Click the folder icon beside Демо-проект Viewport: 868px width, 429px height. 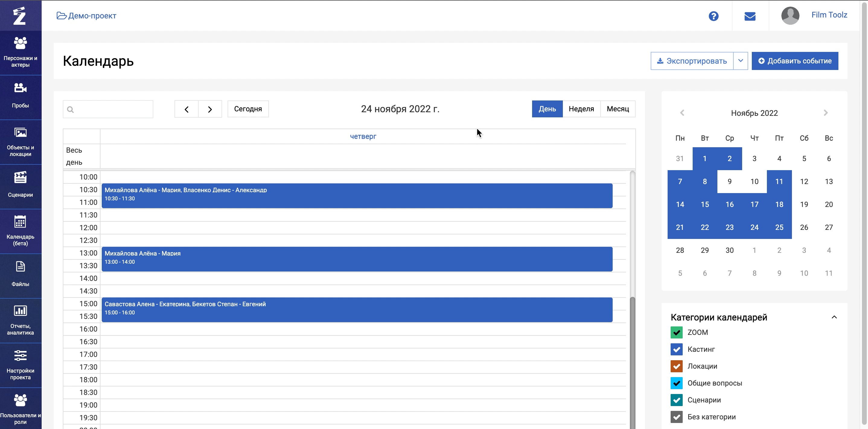61,15
